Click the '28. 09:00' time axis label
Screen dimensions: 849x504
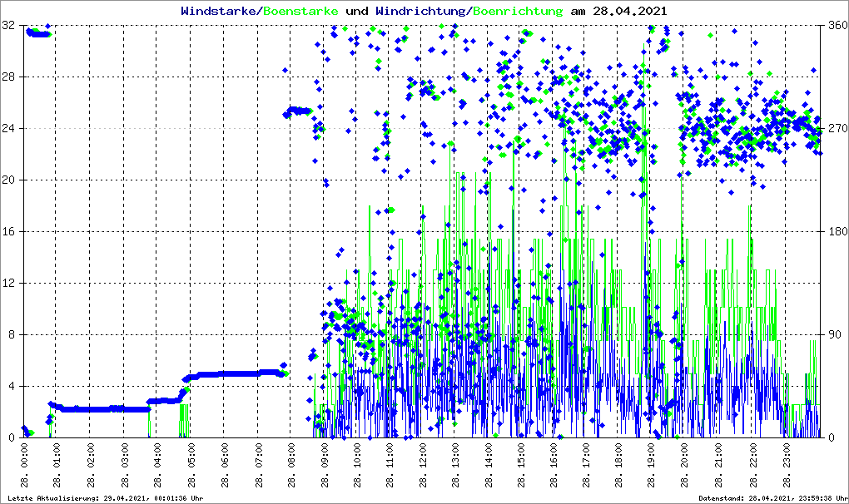pyautogui.click(x=325, y=466)
